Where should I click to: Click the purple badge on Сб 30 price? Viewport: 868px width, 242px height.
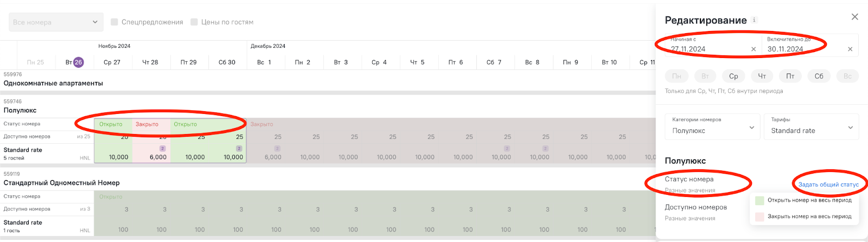click(239, 148)
